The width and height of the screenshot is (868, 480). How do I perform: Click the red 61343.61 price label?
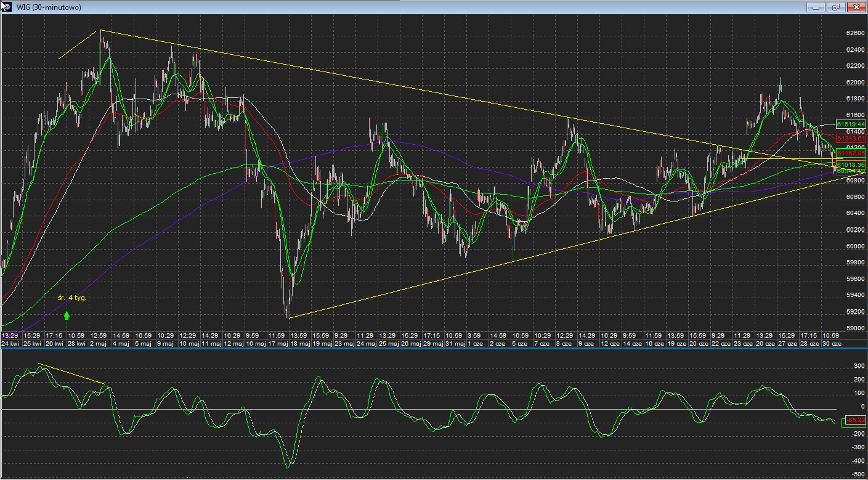tap(851, 139)
